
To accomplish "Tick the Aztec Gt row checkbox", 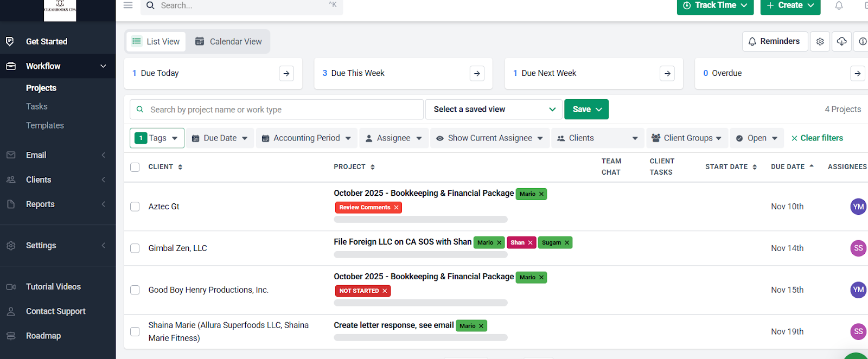I will point(135,207).
